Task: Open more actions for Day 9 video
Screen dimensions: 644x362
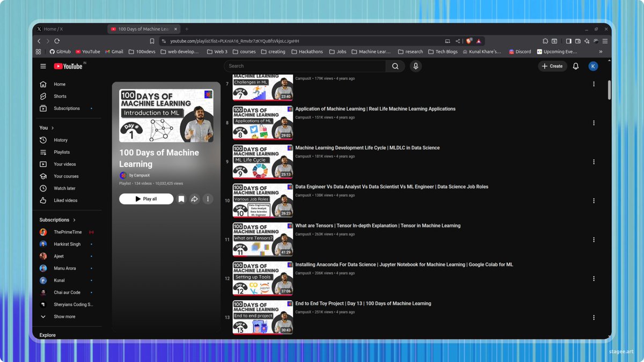Action: (x=594, y=162)
